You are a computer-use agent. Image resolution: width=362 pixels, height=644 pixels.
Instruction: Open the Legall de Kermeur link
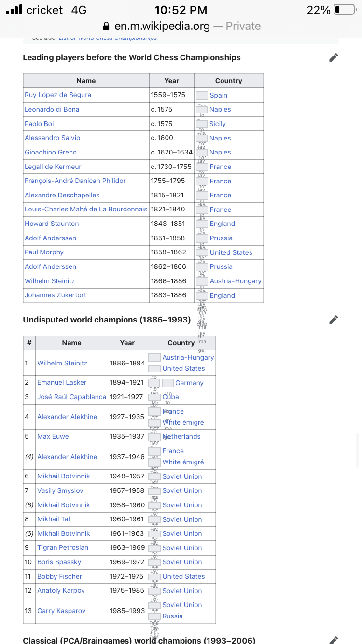(x=53, y=167)
